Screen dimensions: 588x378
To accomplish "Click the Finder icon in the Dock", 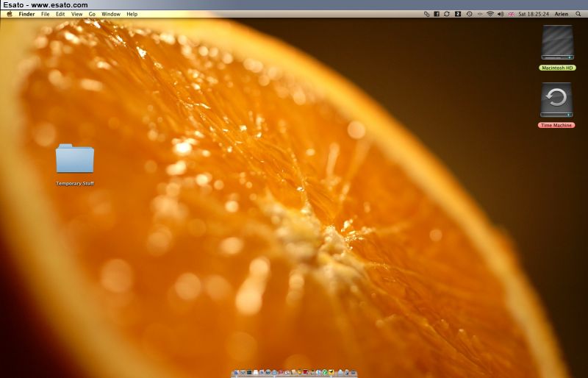I will tap(236, 373).
